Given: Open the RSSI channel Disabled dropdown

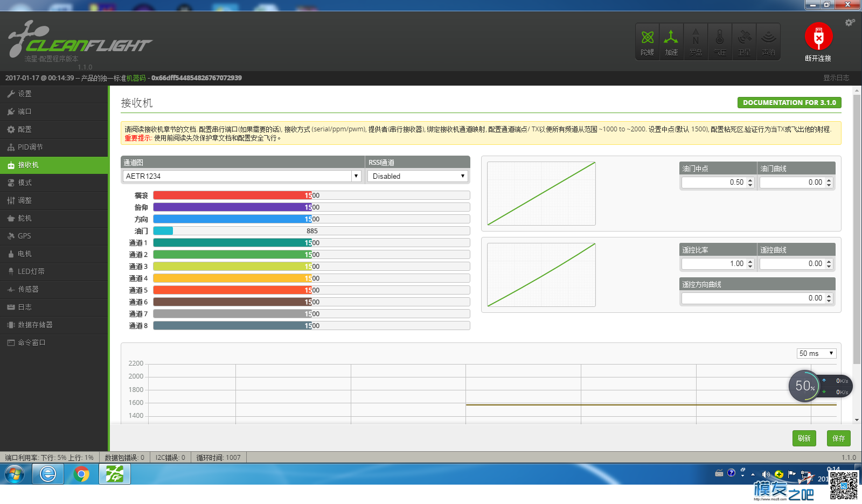Looking at the screenshot, I should point(418,176).
